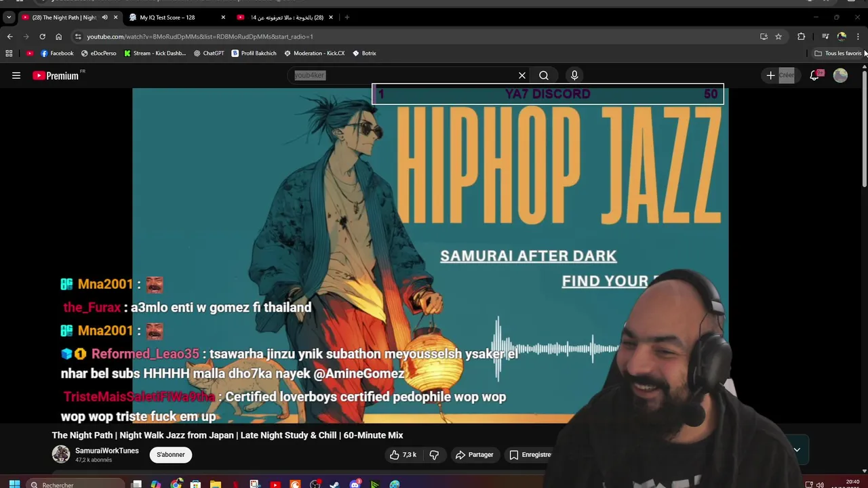Open YouTube notifications bell

click(815, 76)
